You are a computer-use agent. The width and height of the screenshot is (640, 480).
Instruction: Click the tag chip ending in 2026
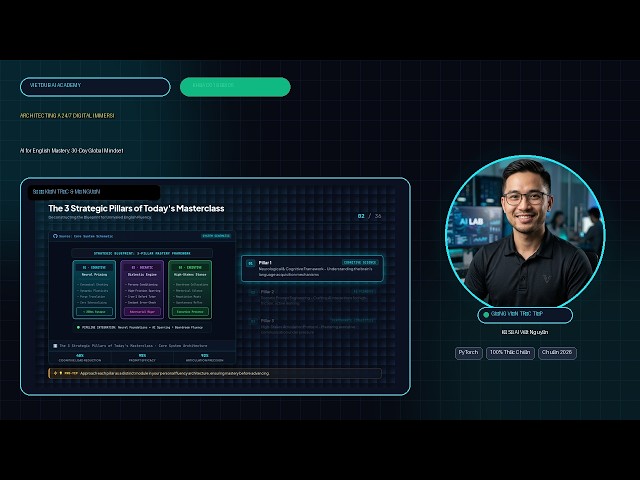557,353
